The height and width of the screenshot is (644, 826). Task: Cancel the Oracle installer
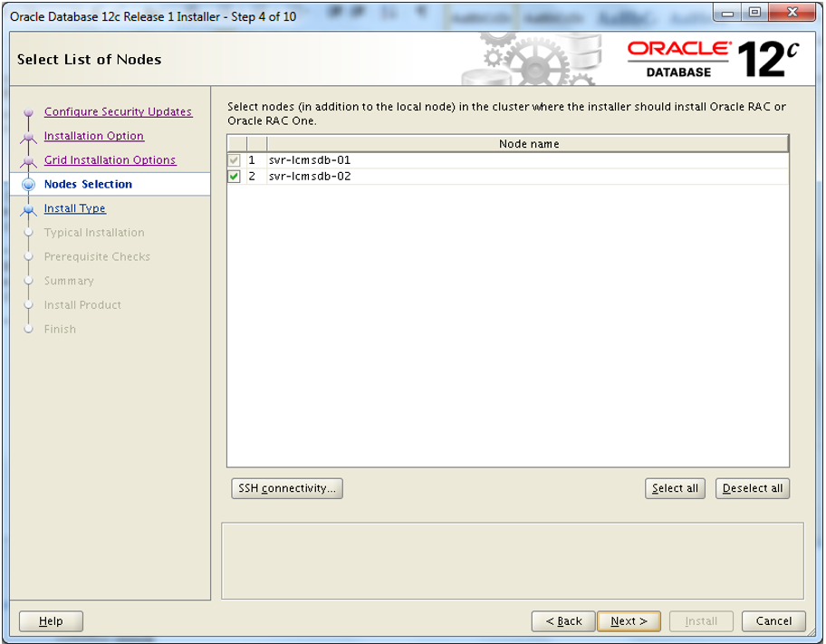point(773,621)
